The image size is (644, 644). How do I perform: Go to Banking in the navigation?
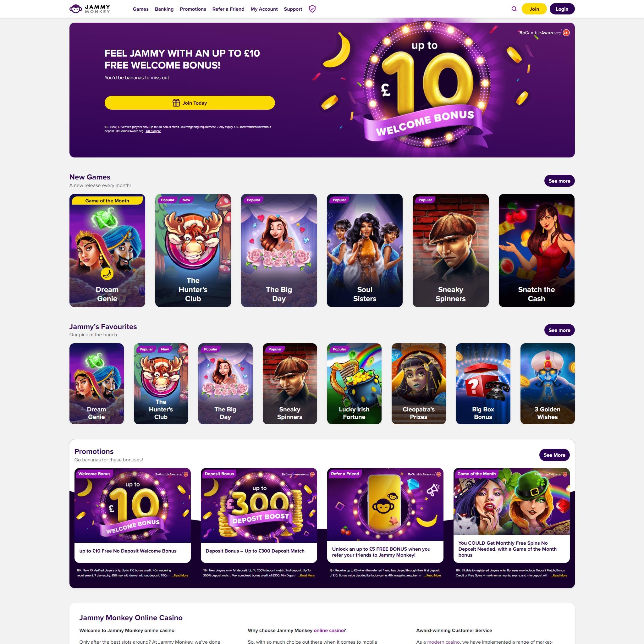coord(164,9)
